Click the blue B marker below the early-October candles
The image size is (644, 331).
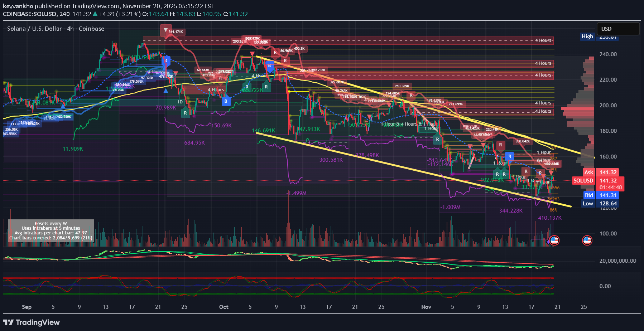pyautogui.click(x=226, y=101)
